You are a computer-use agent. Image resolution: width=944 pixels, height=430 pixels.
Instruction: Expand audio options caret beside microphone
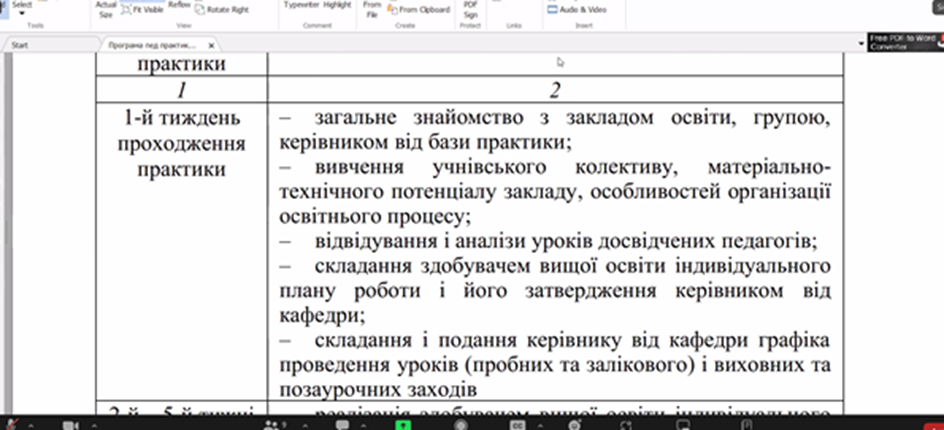coord(32,424)
